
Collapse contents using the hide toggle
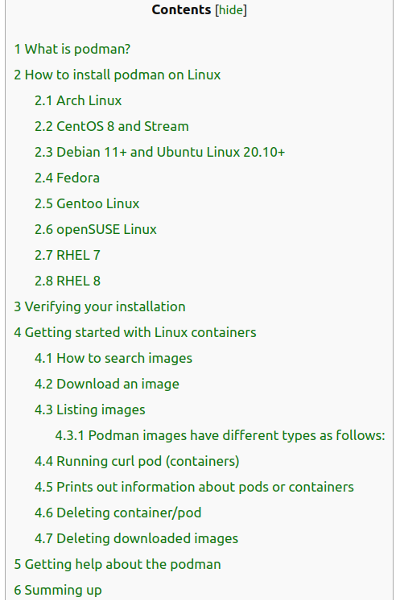pyautogui.click(x=231, y=10)
